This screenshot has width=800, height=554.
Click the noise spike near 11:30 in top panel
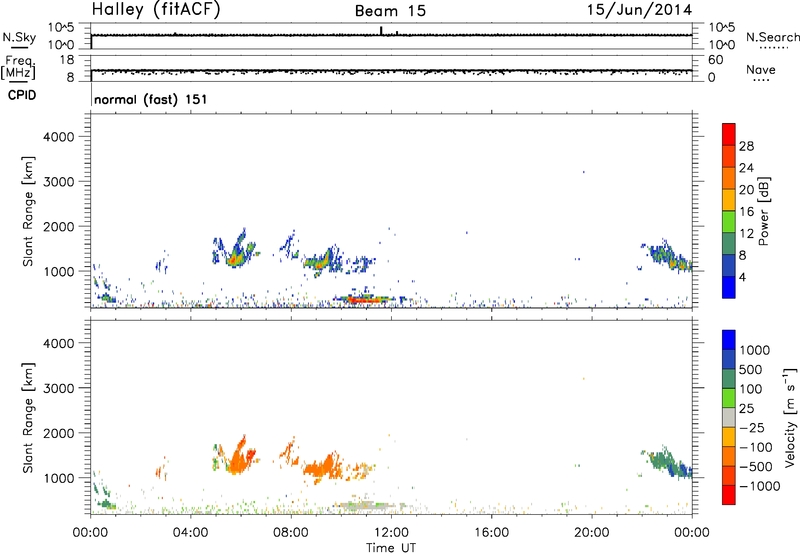[x=381, y=31]
